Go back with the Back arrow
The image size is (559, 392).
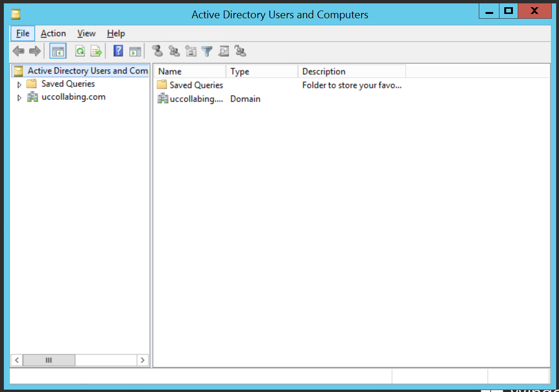(19, 51)
